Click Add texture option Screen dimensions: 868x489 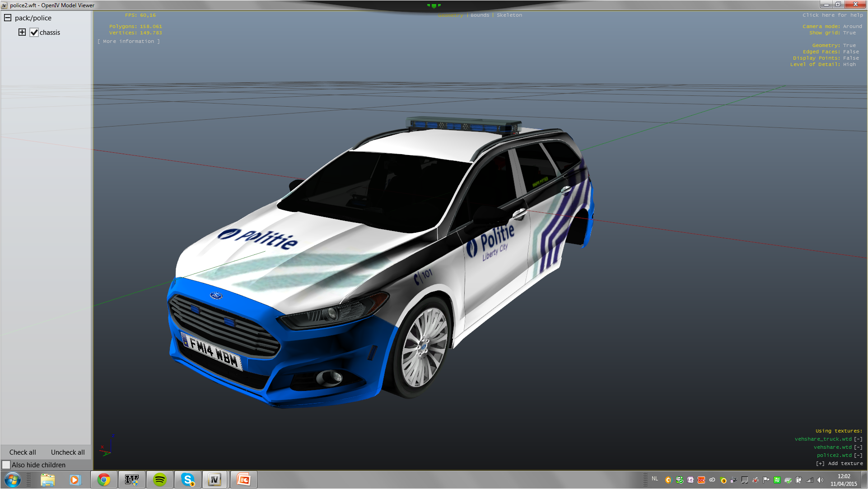click(839, 463)
